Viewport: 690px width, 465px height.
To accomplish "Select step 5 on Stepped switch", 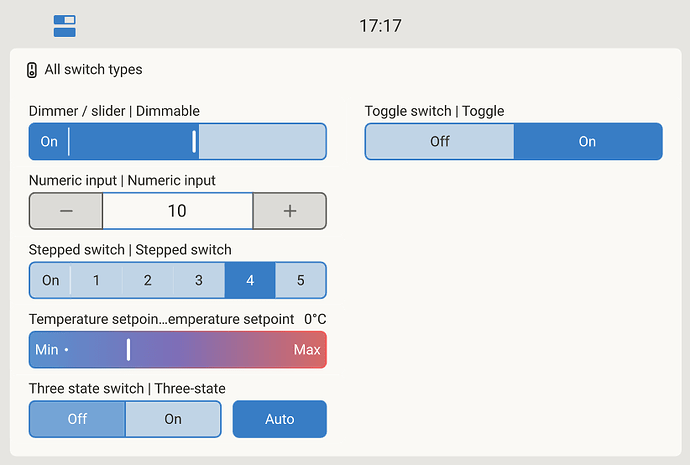I will point(301,280).
